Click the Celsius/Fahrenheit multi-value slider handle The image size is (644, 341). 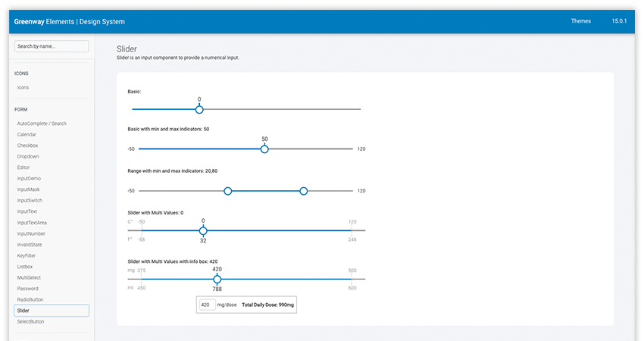[x=203, y=230]
